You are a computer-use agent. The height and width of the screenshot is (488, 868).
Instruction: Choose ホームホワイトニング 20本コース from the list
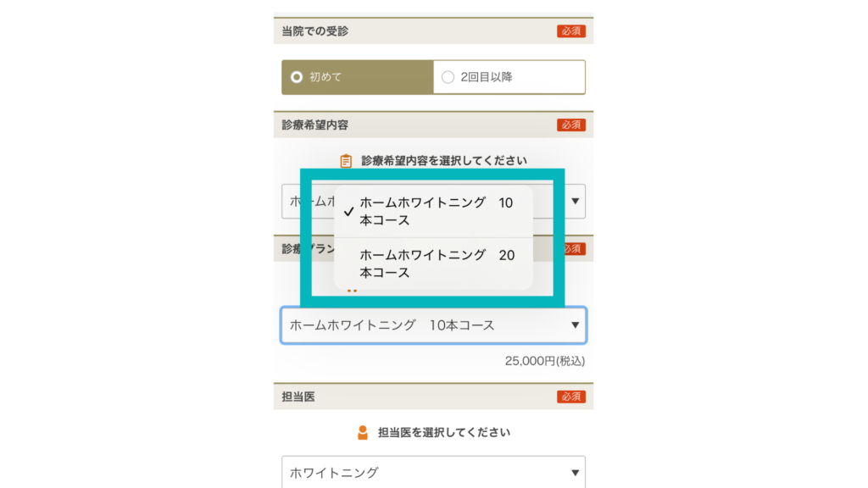(x=433, y=264)
